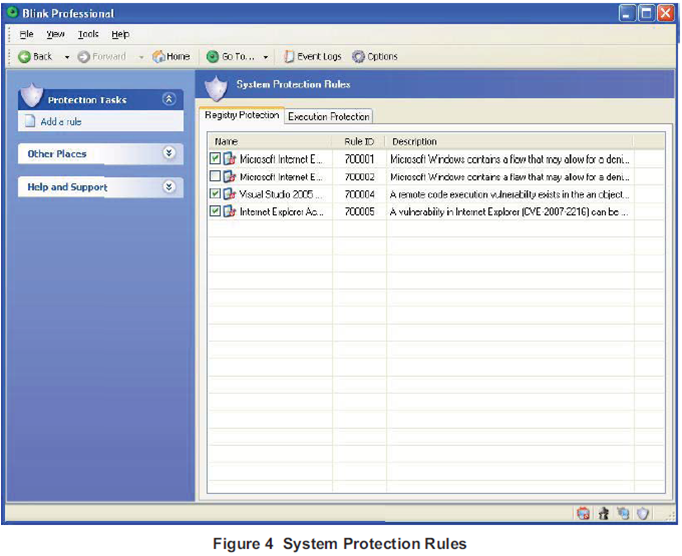Screen dimensions: 682x556
Task: Click the Internet Explorer Ac... rule icon
Action: [230, 211]
